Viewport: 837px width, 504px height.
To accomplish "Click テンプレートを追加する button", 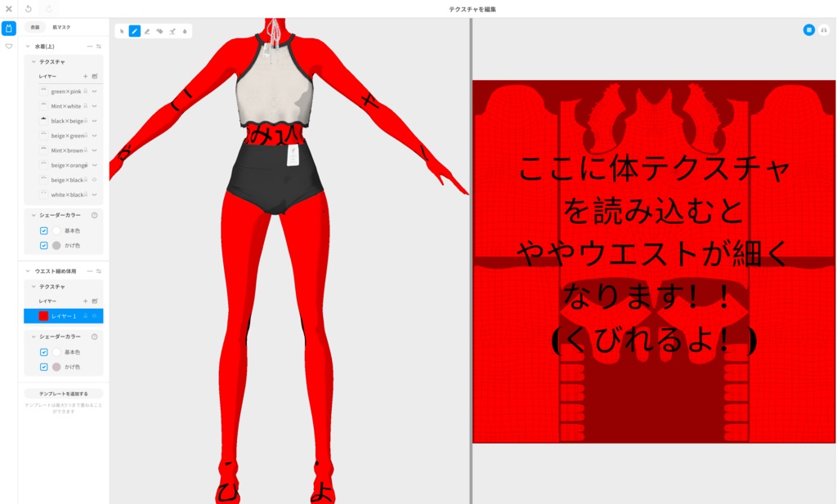I will (x=64, y=394).
